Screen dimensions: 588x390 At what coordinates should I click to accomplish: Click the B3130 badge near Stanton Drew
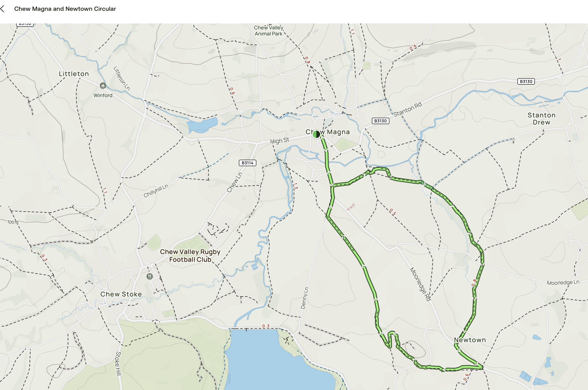tap(526, 82)
